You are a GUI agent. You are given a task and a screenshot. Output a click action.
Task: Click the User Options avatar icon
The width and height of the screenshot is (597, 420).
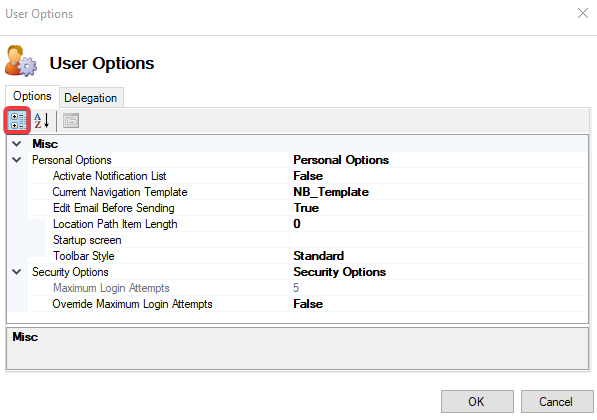[21, 61]
